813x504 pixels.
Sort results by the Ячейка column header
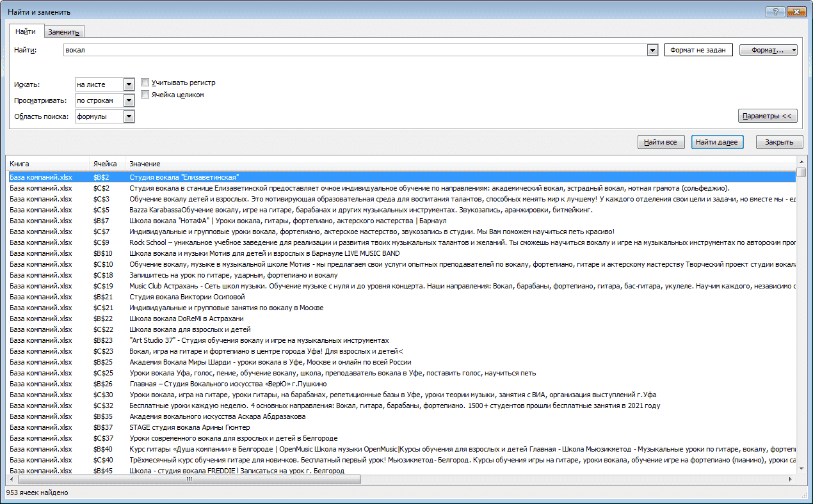pos(107,164)
